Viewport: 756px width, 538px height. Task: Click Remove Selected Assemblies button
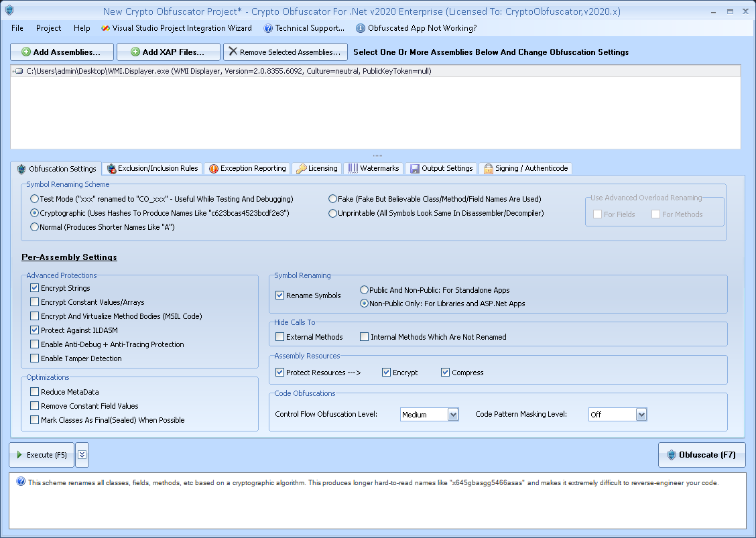(286, 52)
